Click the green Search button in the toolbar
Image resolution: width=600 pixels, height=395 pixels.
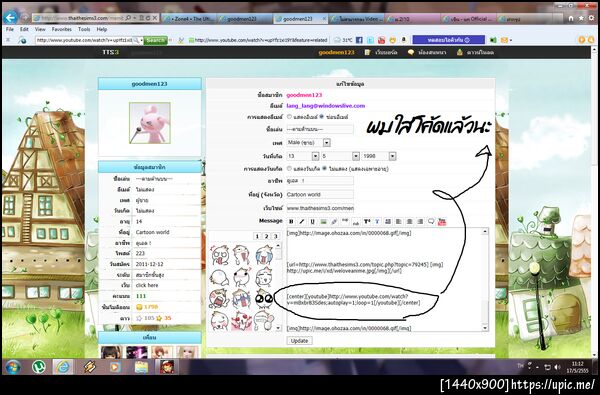point(155,40)
